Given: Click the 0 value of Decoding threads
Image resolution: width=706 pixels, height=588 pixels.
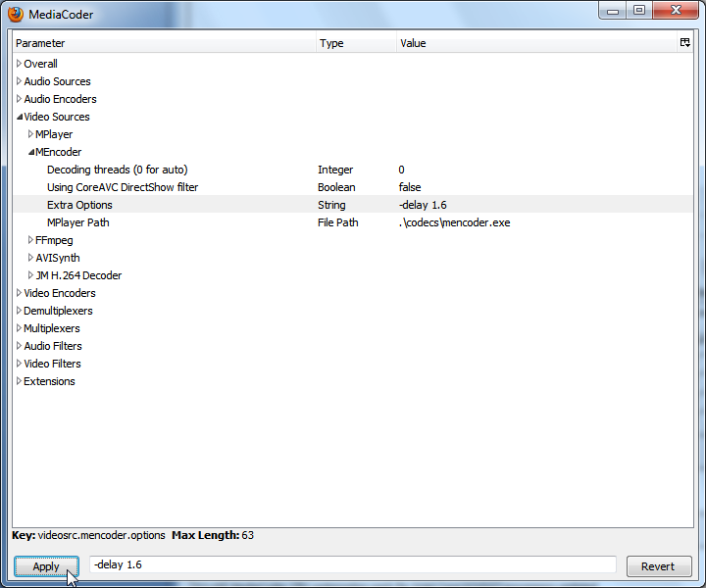Looking at the screenshot, I should (x=401, y=170).
